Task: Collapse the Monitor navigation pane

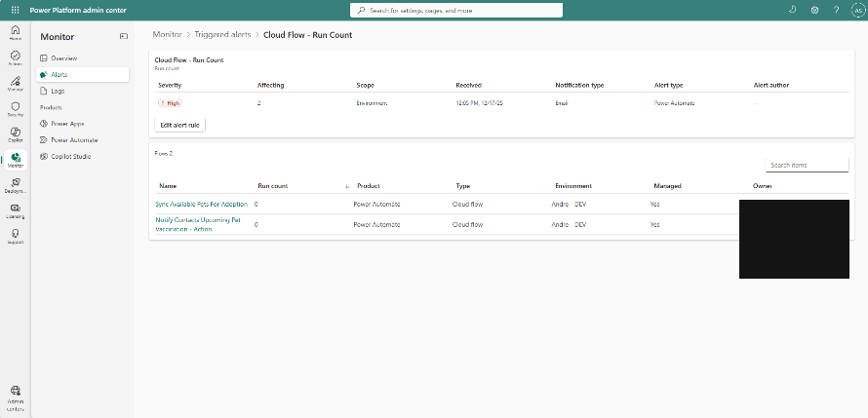Action: [124, 36]
